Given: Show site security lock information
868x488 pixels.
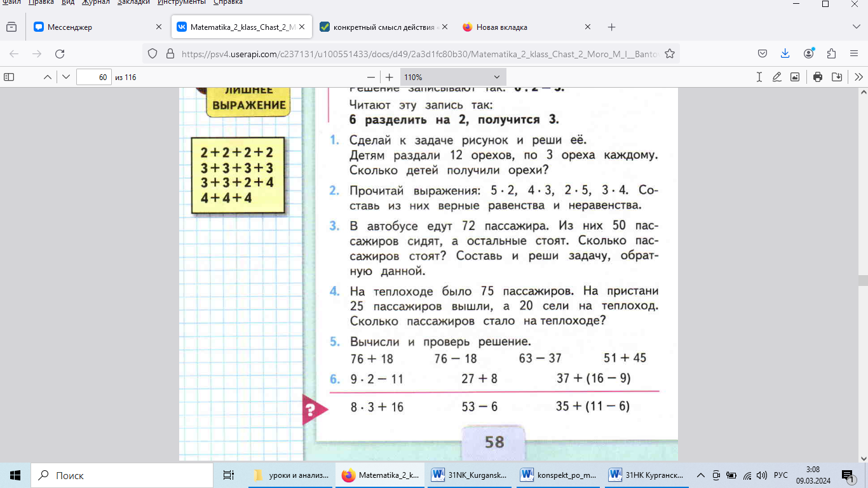Looking at the screenshot, I should (x=170, y=54).
